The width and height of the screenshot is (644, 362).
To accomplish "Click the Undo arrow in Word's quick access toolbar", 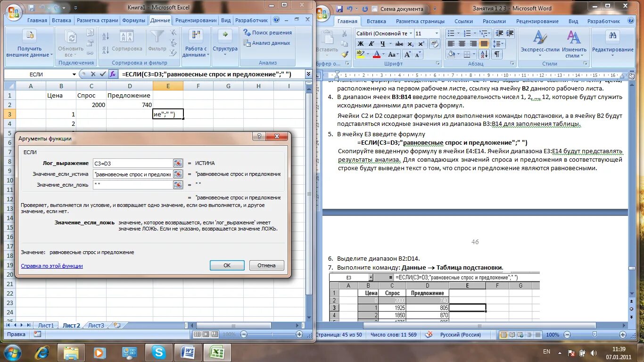I will (350, 8).
